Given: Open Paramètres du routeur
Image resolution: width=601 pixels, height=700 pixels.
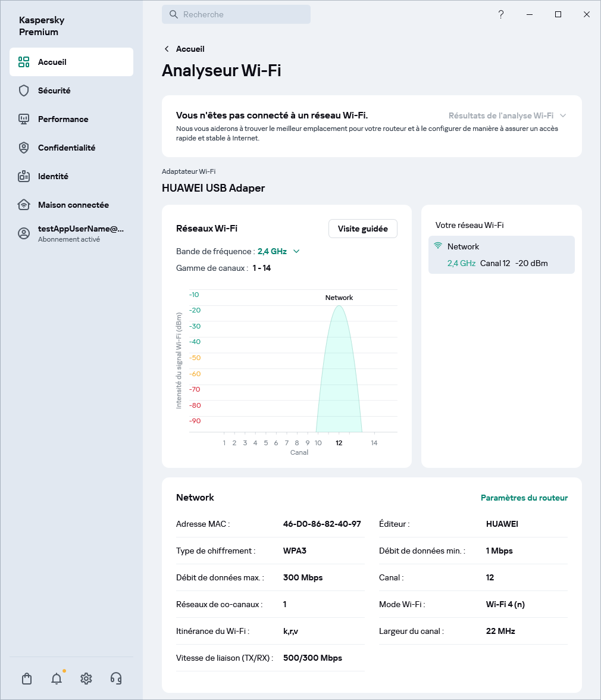Looking at the screenshot, I should pos(524,498).
